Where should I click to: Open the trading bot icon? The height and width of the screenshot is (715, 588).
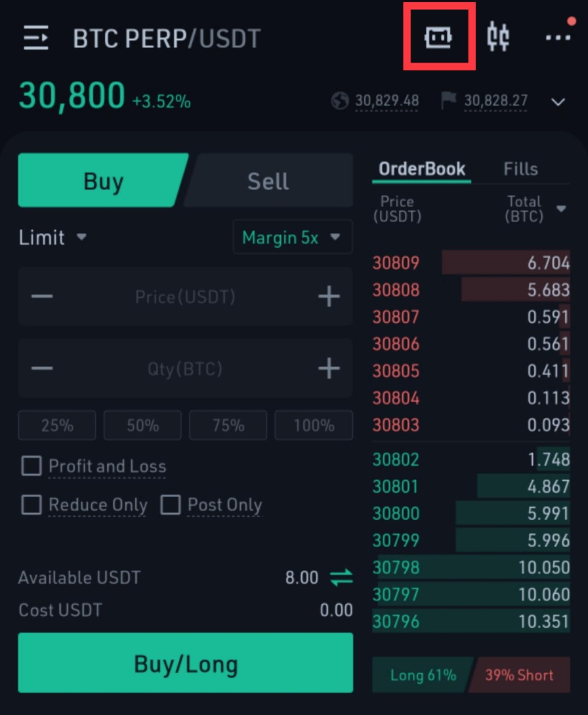tap(438, 37)
